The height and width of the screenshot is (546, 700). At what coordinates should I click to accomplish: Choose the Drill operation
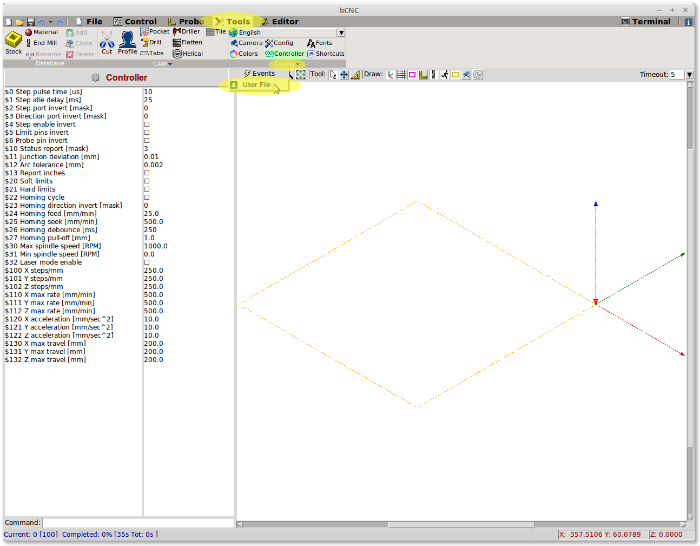[x=151, y=42]
